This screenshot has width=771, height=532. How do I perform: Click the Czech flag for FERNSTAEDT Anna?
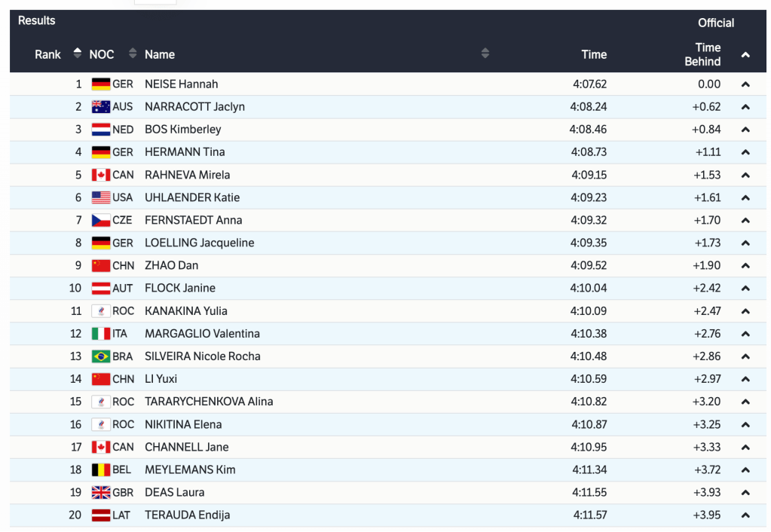click(x=101, y=220)
